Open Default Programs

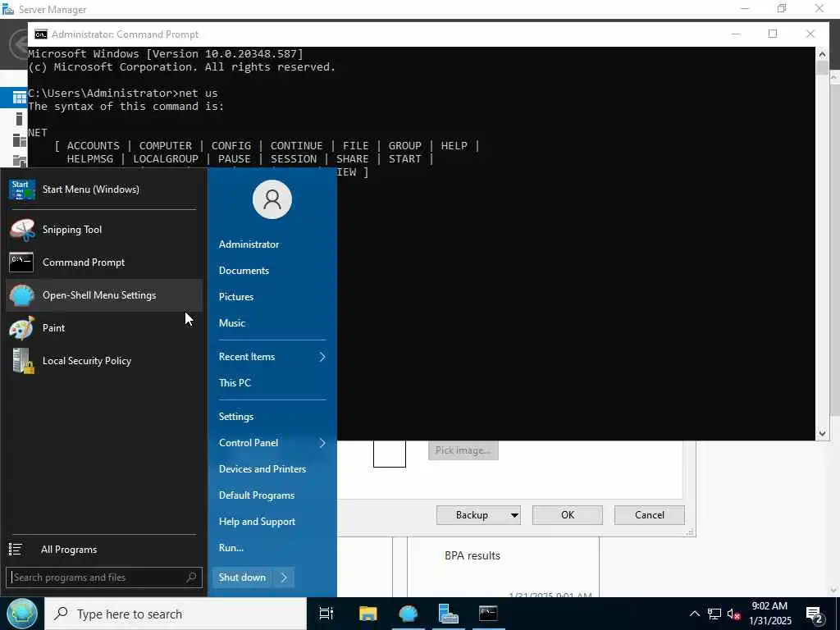click(x=257, y=495)
